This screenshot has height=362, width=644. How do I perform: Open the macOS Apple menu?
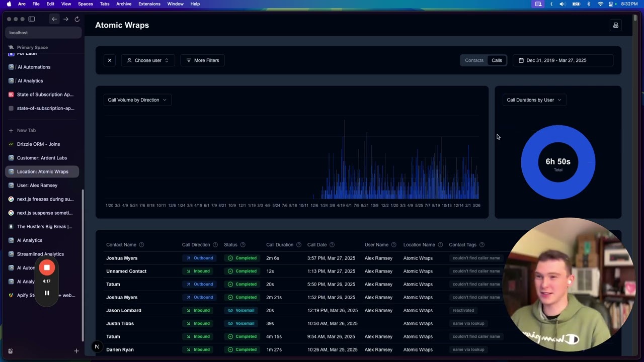pos(9,4)
